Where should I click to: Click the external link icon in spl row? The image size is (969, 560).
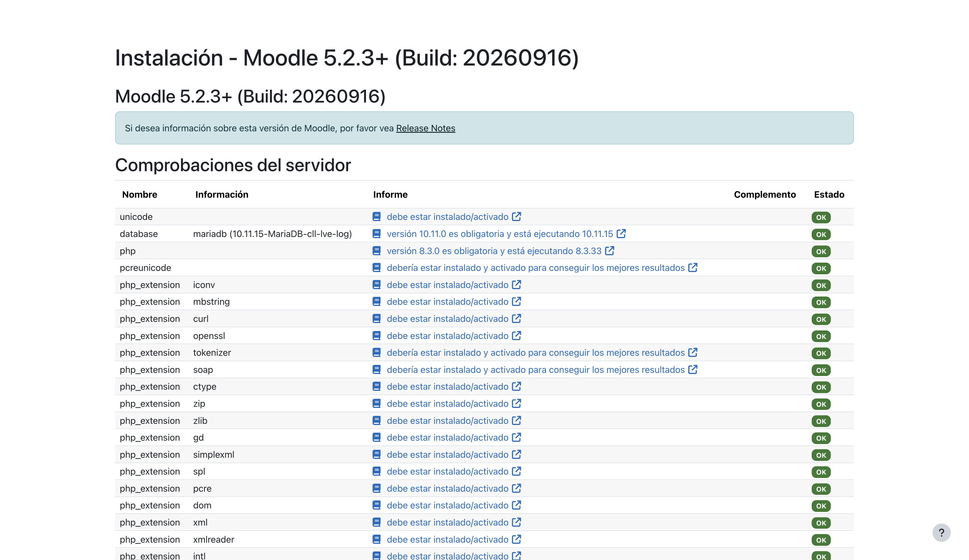[516, 471]
